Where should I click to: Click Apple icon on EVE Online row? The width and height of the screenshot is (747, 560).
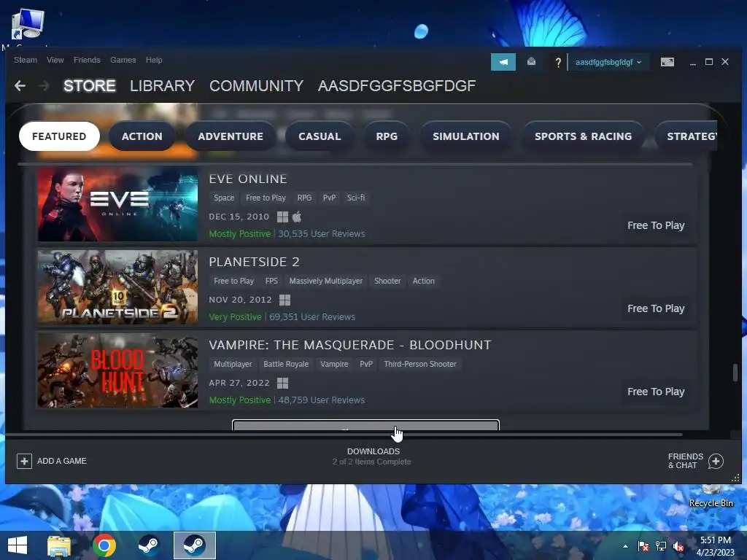(297, 217)
